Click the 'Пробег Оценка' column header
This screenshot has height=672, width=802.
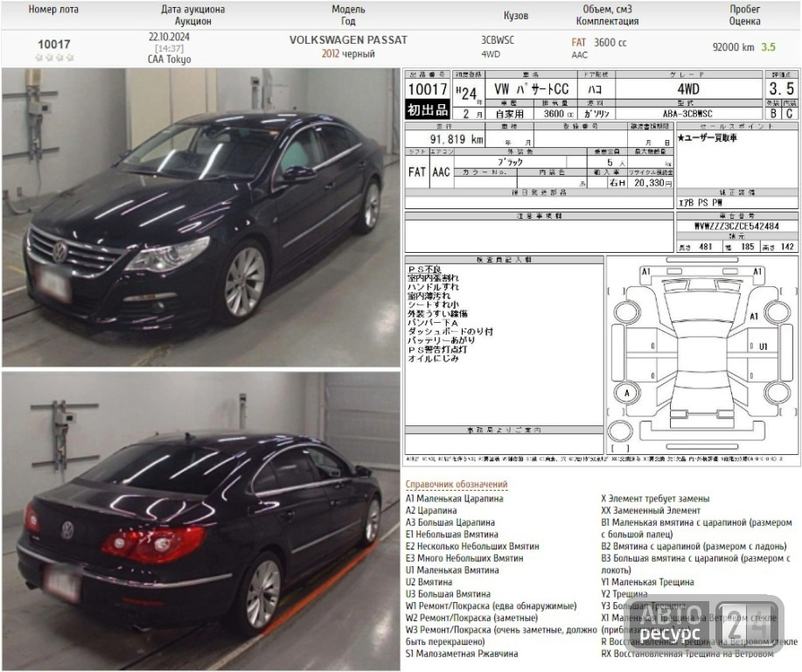coord(745,15)
